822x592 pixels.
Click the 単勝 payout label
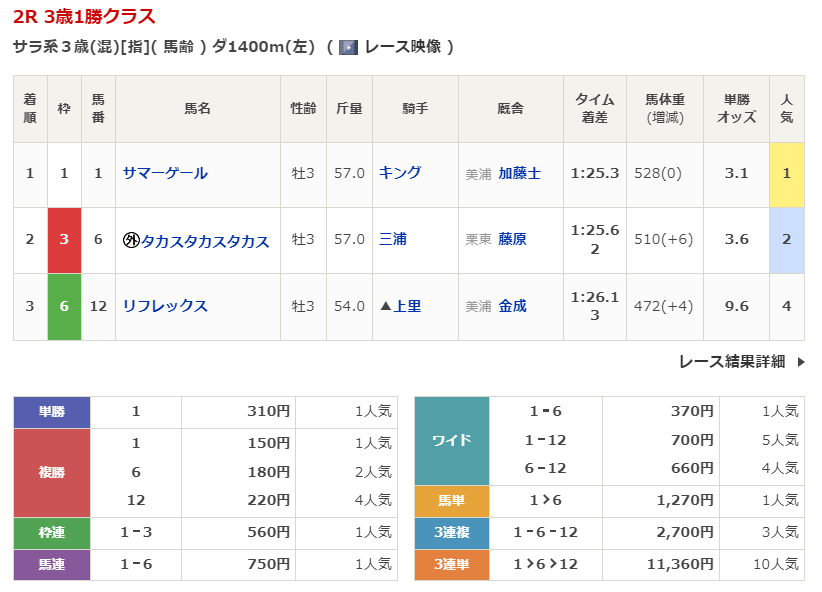52,411
